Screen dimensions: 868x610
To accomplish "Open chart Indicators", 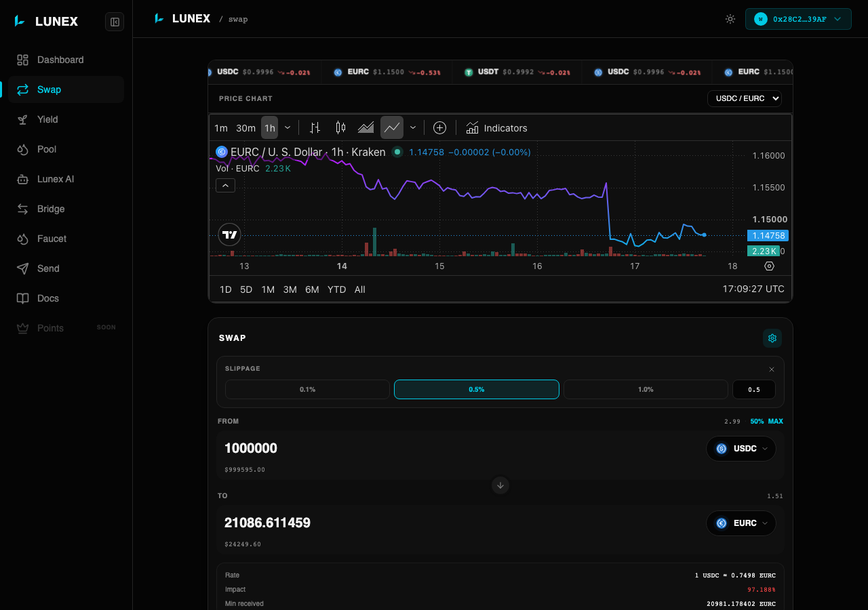I will [496, 127].
